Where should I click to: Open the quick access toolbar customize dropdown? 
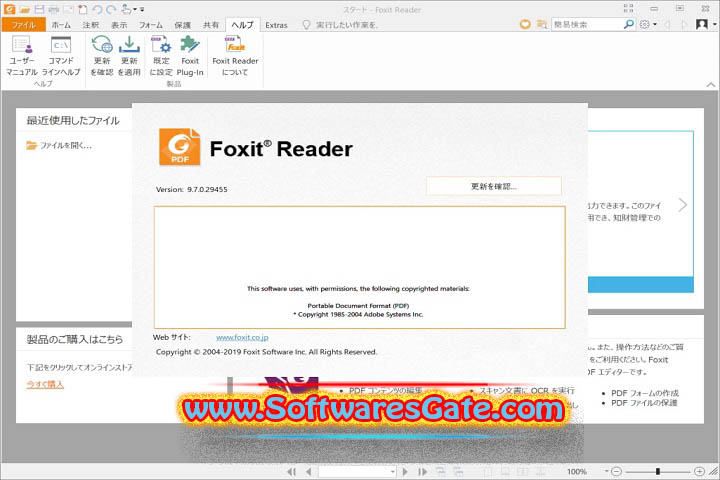click(142, 10)
